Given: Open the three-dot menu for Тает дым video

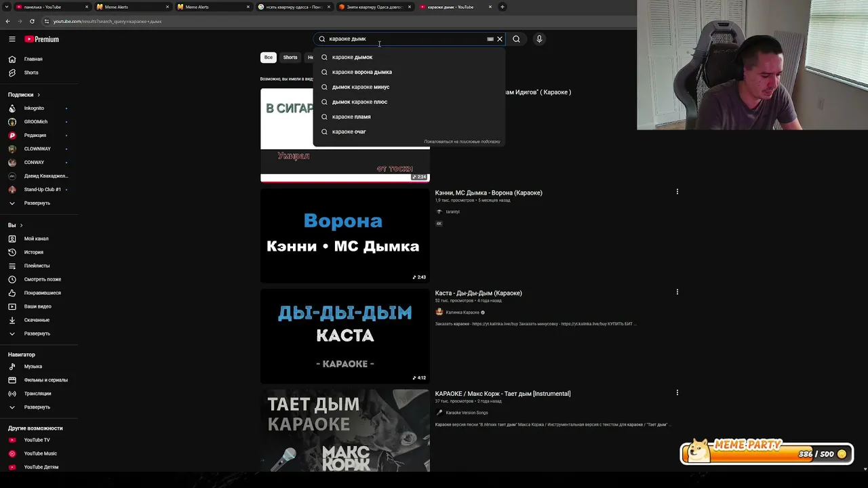Looking at the screenshot, I should pos(677,392).
